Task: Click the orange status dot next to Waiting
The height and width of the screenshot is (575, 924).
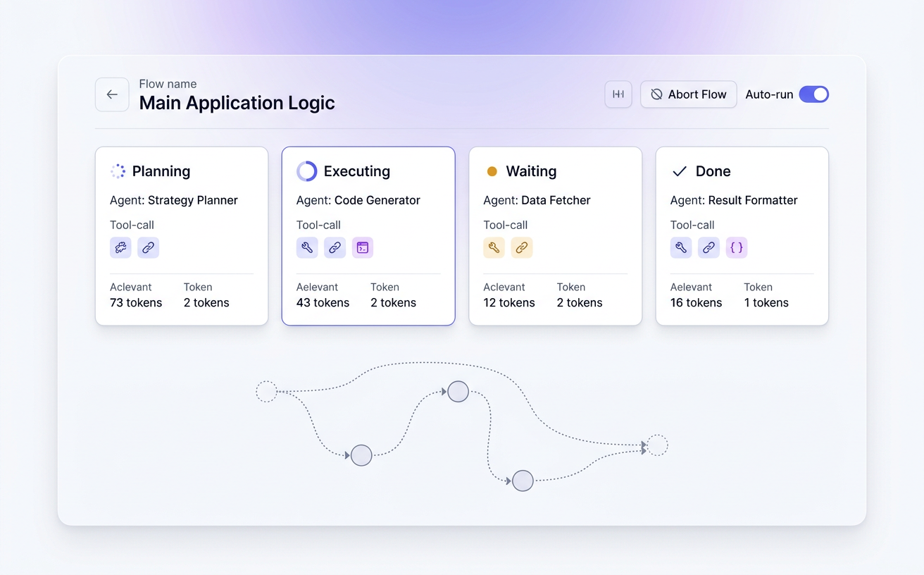Action: 492,171
